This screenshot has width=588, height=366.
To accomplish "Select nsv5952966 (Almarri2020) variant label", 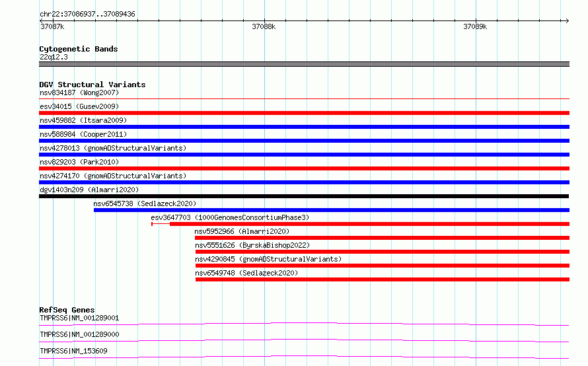I will coord(242,231).
